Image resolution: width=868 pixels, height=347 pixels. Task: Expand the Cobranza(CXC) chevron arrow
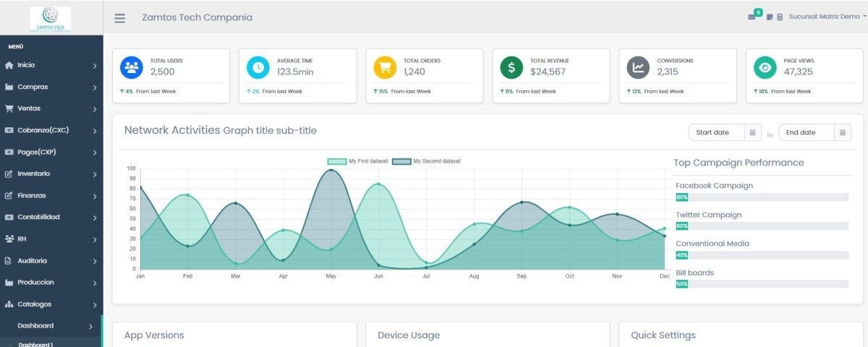[x=95, y=132]
